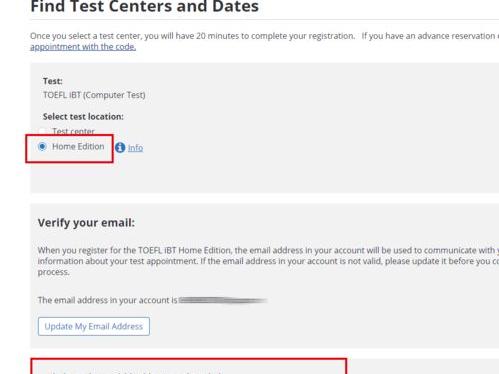This screenshot has width=499, height=374.
Task: Click the word 'process.' ending the paragraph
Action: [54, 272]
